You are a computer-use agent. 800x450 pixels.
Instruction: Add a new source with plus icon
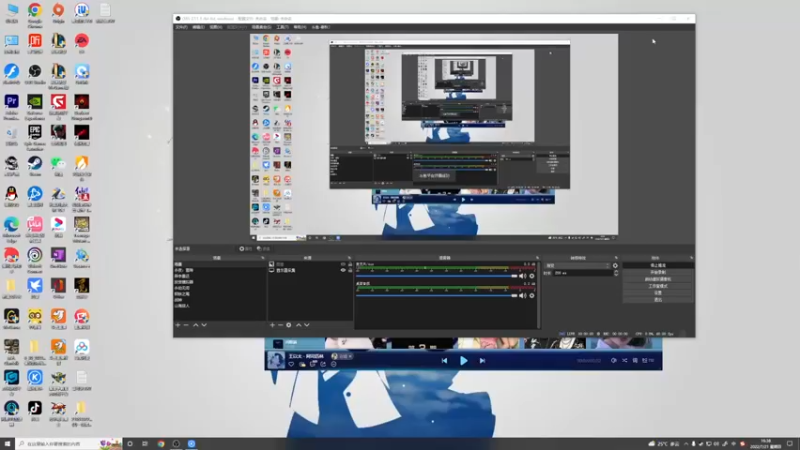coord(272,324)
